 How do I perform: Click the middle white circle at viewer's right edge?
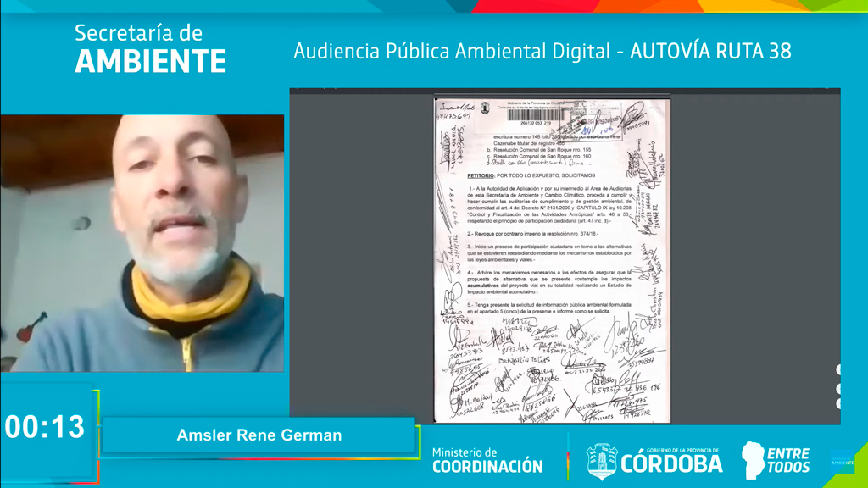[x=838, y=389]
